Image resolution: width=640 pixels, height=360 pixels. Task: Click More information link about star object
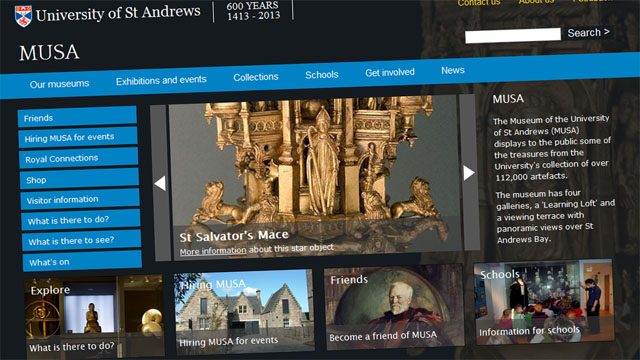(213, 251)
